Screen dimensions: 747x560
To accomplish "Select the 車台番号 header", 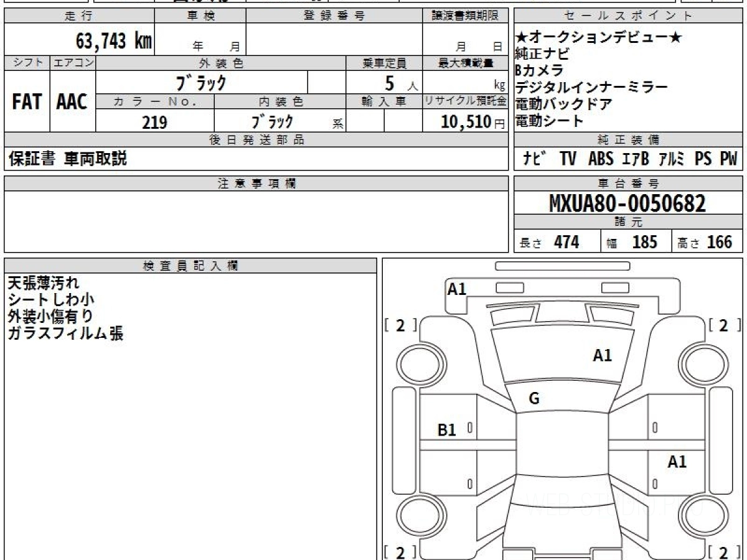I will 628,184.
